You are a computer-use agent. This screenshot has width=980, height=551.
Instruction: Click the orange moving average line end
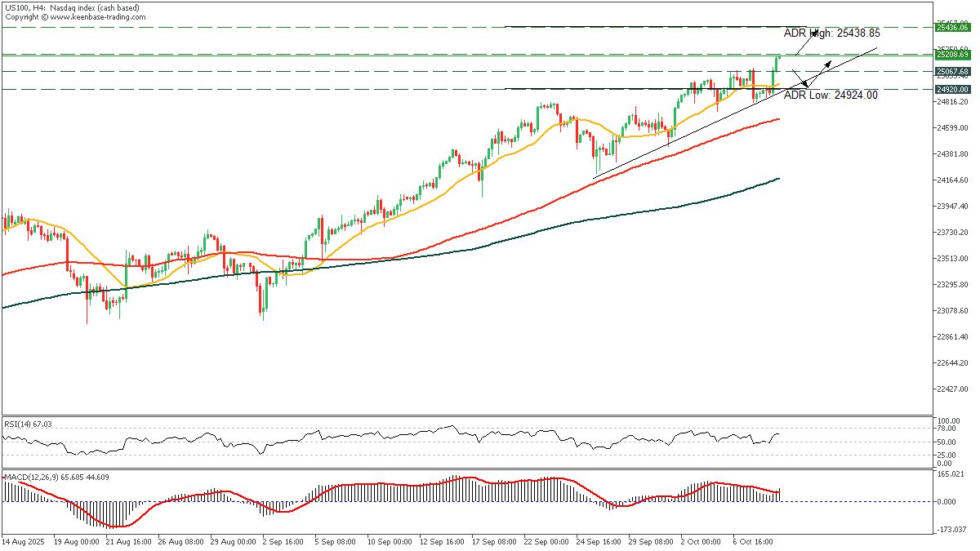(x=778, y=84)
